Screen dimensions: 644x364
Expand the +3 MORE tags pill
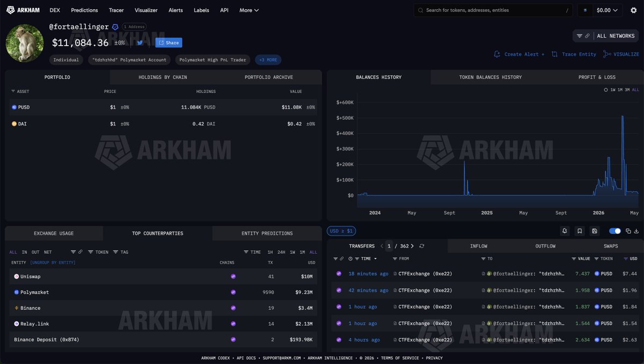coord(268,60)
